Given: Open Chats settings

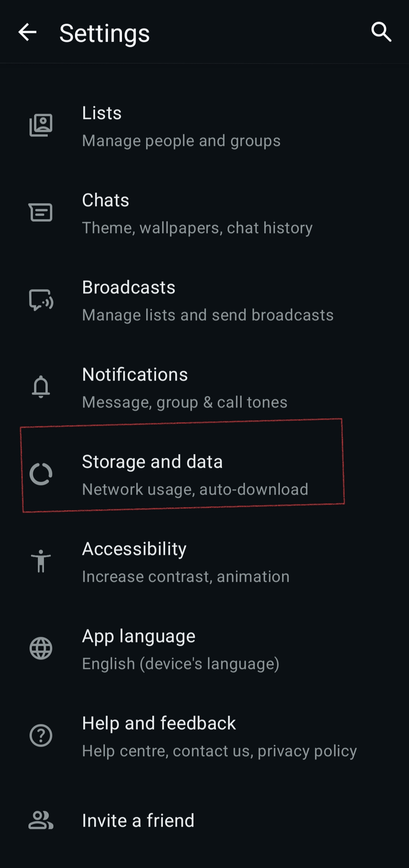Looking at the screenshot, I should pyautogui.click(x=197, y=214).
